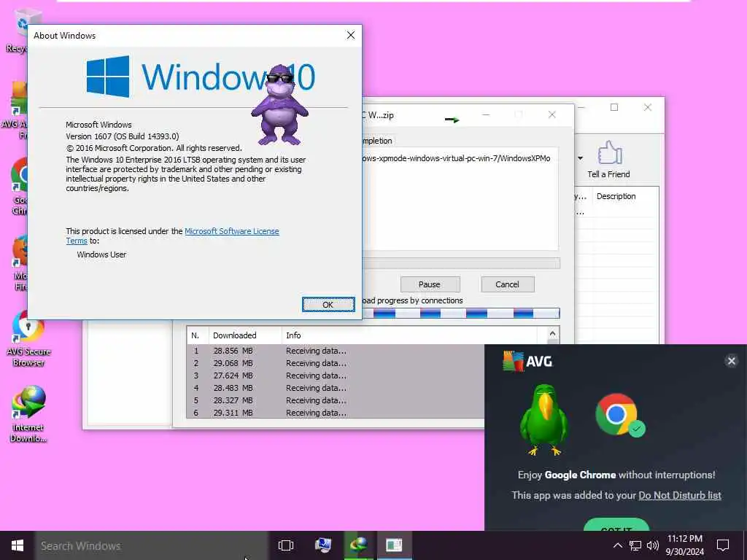Select connection row 3 with 27.624 MB

[336, 376]
